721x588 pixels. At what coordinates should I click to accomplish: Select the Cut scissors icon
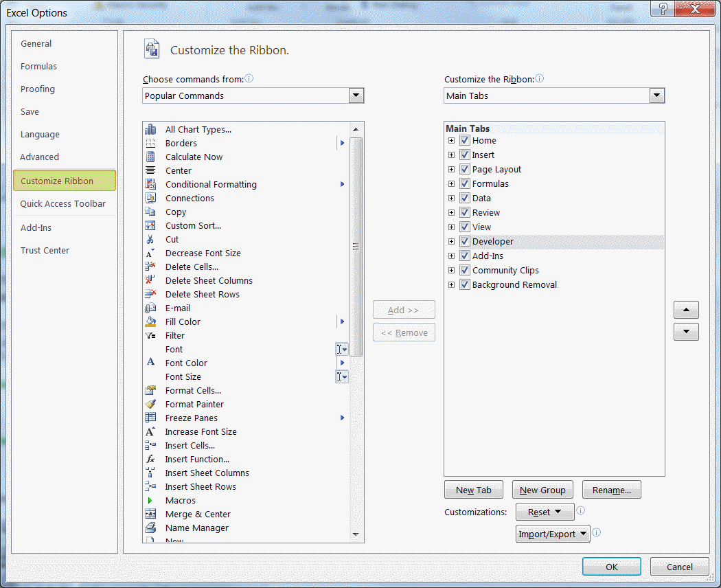coord(150,239)
